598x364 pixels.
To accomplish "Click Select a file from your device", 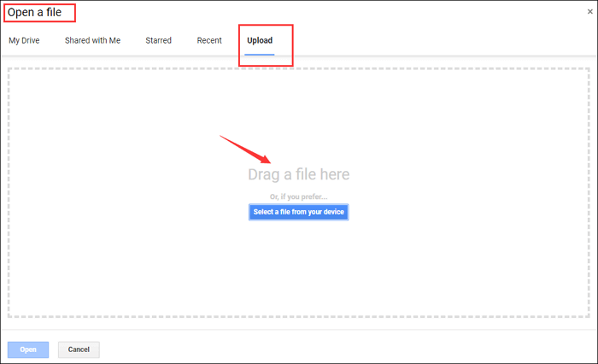I will 299,212.
